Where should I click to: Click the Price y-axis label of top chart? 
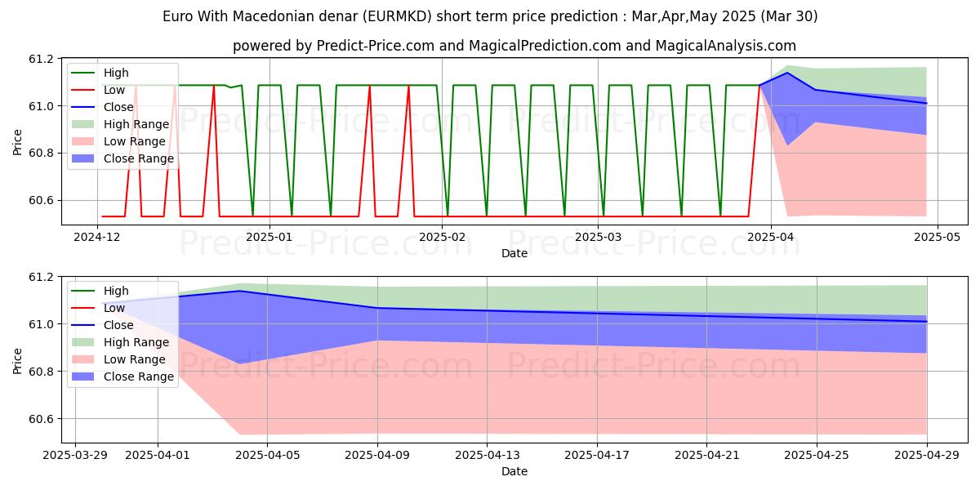[18, 141]
